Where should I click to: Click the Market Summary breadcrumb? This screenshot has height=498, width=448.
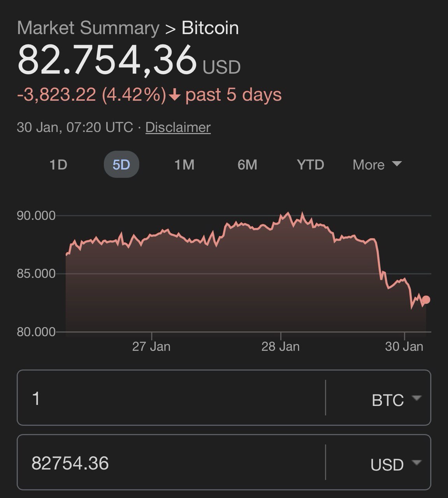[x=88, y=28]
